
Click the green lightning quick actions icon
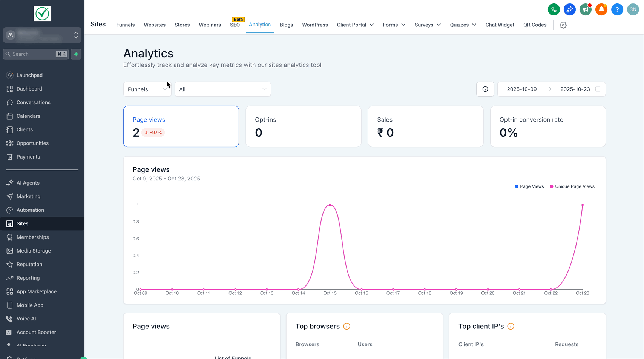coord(76,54)
